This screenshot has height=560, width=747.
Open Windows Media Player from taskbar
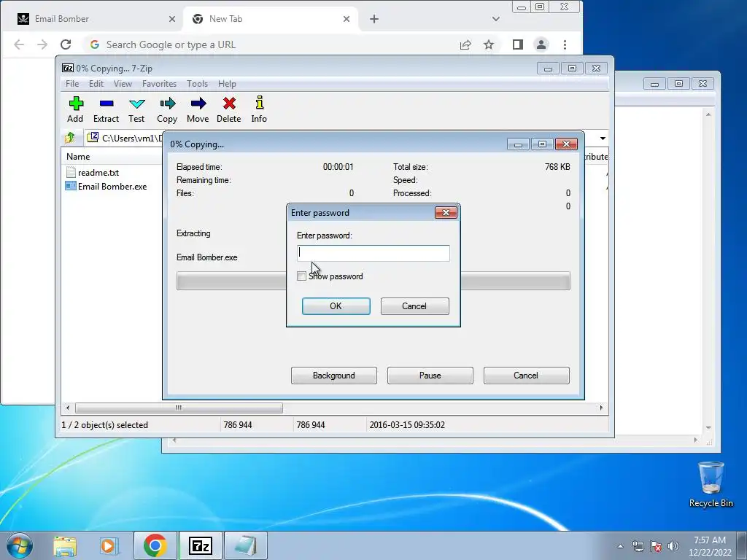109,546
